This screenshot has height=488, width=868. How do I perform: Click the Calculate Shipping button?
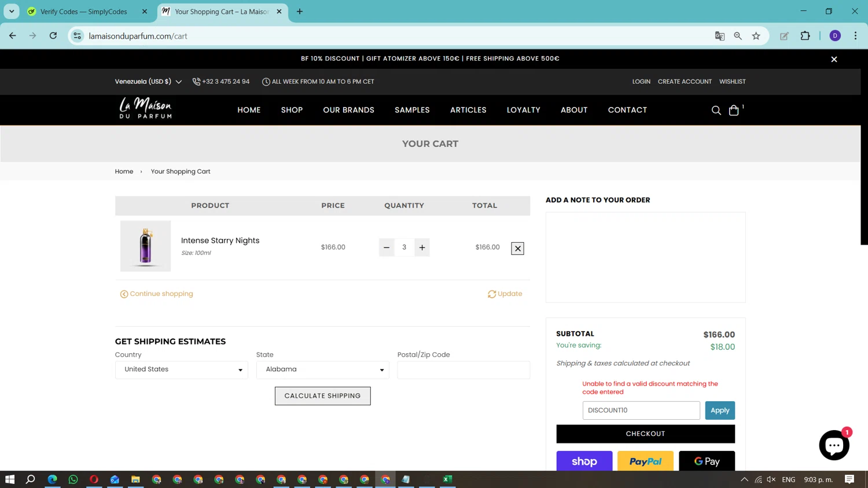click(323, 396)
